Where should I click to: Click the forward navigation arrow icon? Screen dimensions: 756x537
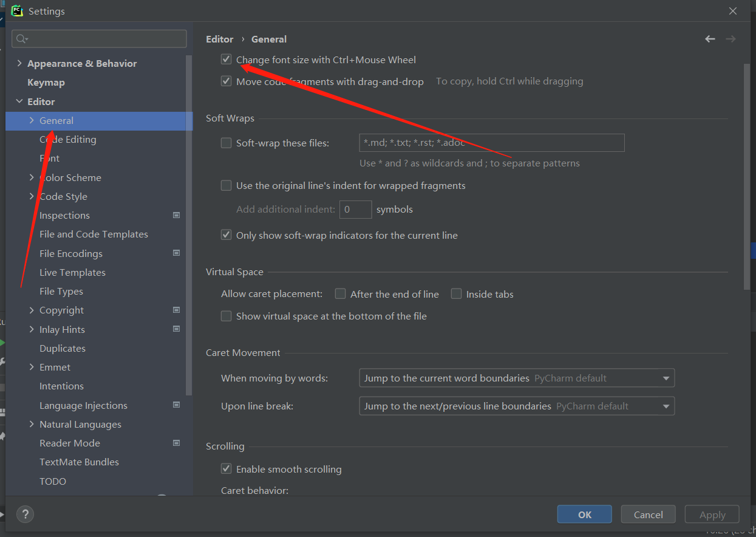tap(730, 39)
